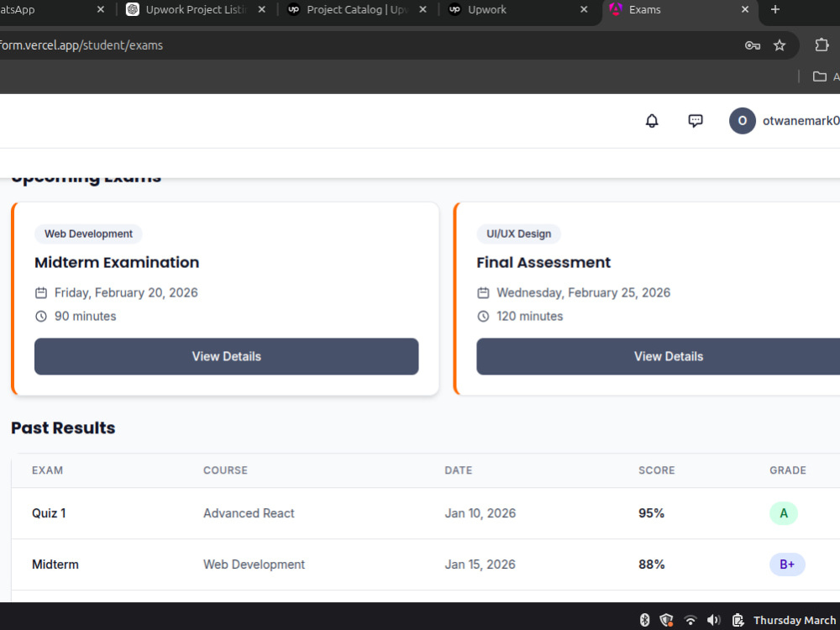Screen dimensions: 840x630
Task: View Details for Final Assessment
Action: pyautogui.click(x=659, y=356)
